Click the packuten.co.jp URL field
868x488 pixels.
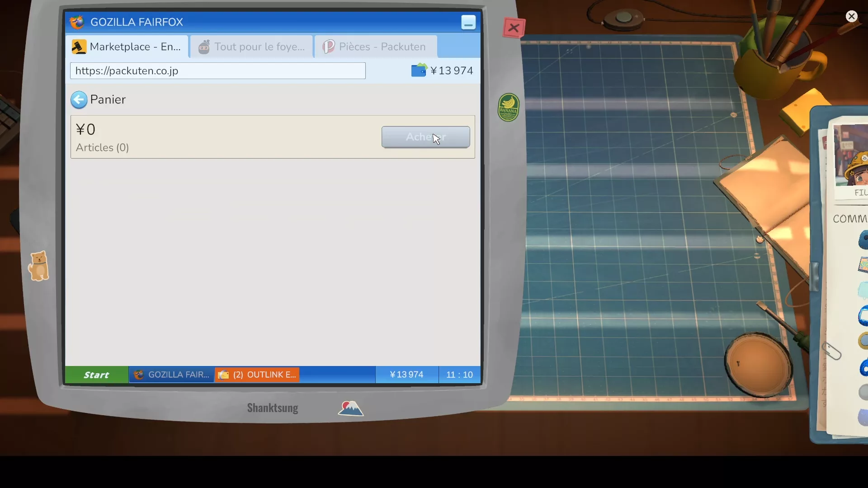(x=218, y=71)
